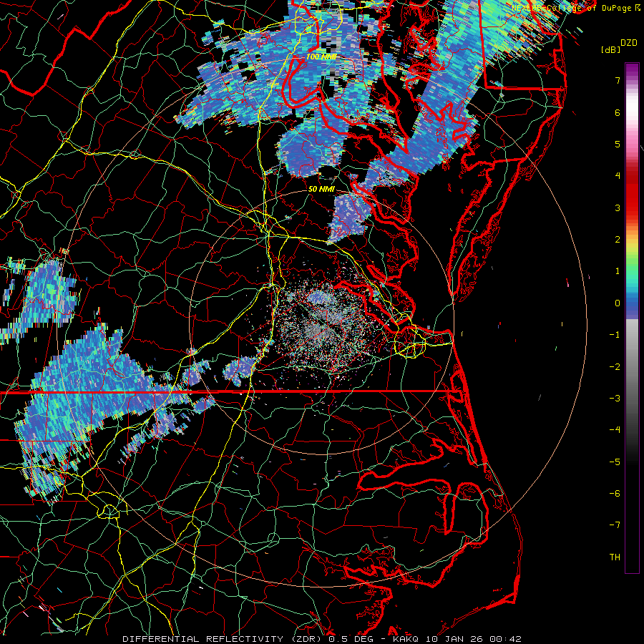Click the "5" value on the color scale
644x644 pixels.
[618, 144]
